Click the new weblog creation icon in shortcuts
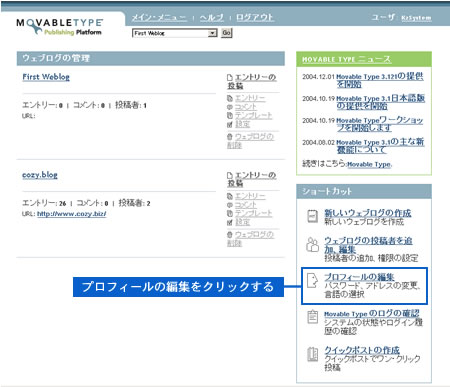This screenshot has height=387, width=450. pos(312,216)
